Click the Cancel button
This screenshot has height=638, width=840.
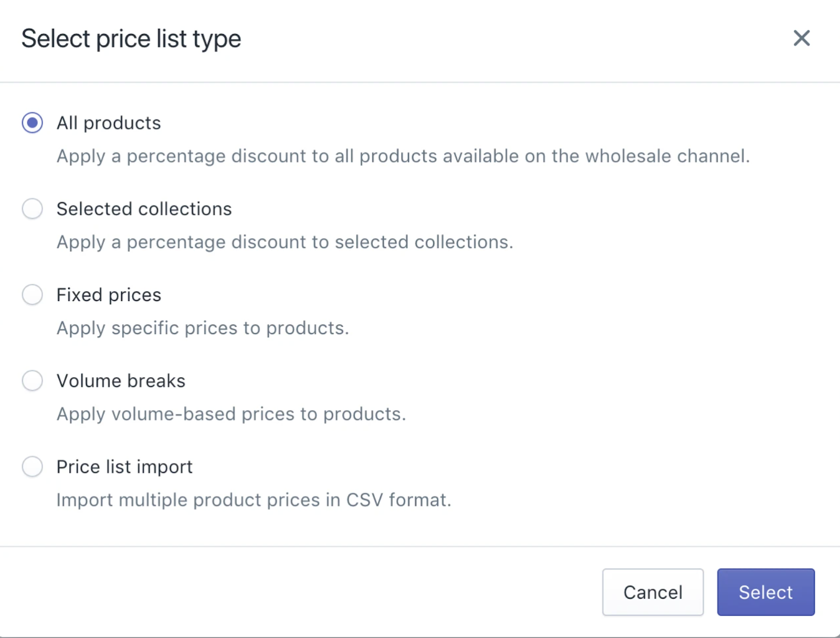(x=653, y=592)
